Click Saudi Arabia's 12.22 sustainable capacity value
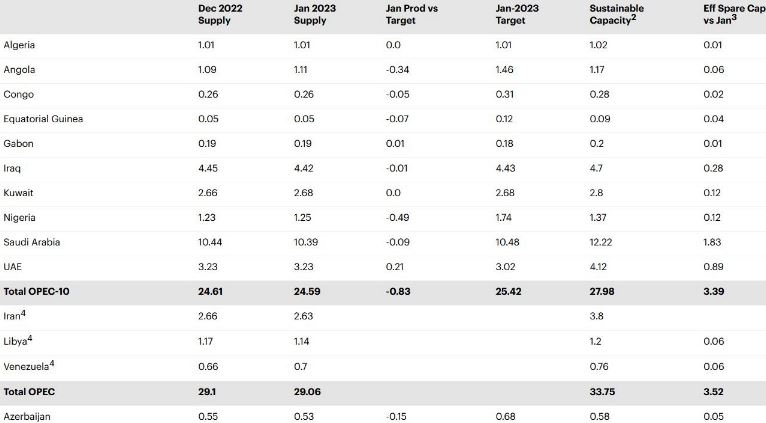766x423 pixels. point(600,242)
